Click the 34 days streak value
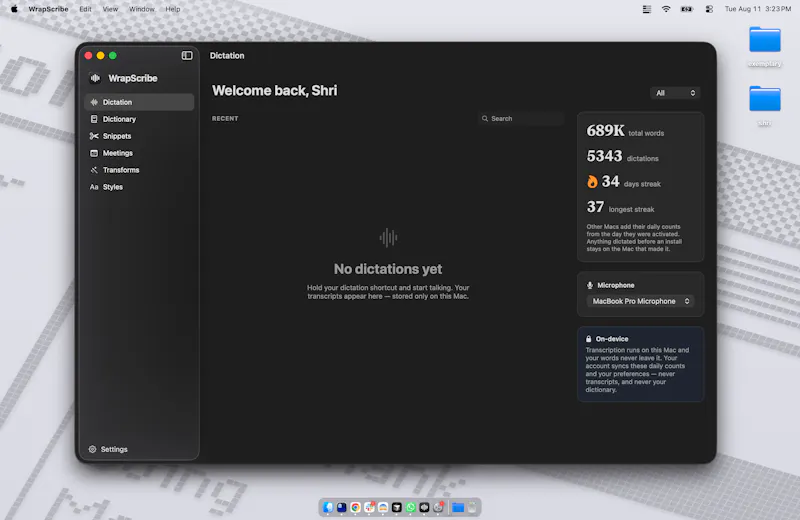Screen dimensions: 800x520 click(x=610, y=182)
